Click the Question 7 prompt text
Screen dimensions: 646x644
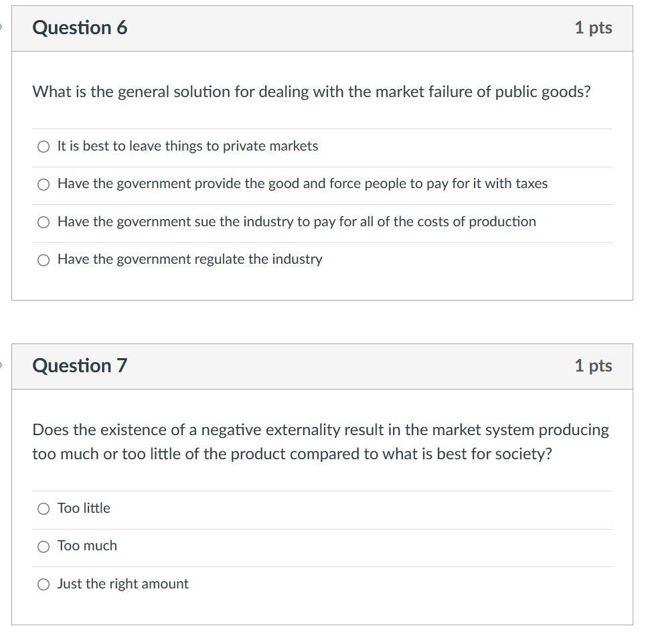click(x=321, y=440)
